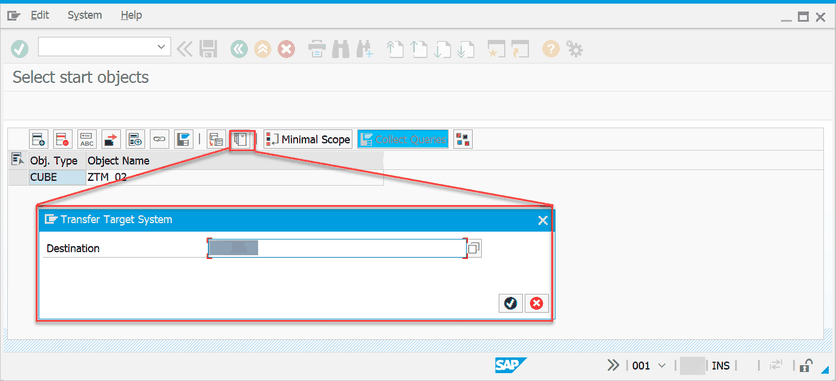Click the colored squares icon after Collect Queries
This screenshot has height=381, width=836.
463,140
